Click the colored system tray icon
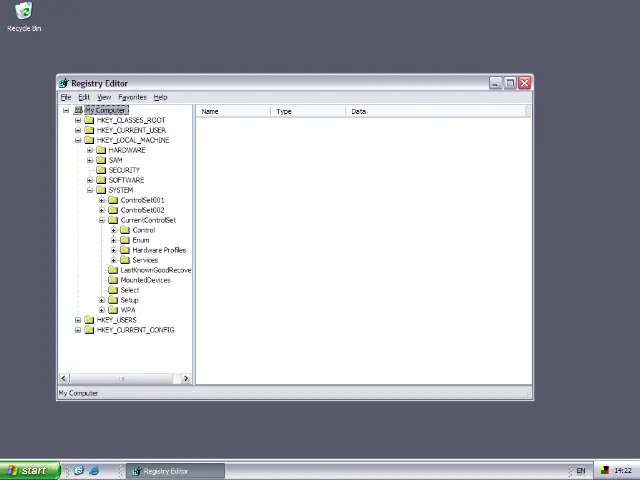This screenshot has width=640, height=480. (605, 471)
